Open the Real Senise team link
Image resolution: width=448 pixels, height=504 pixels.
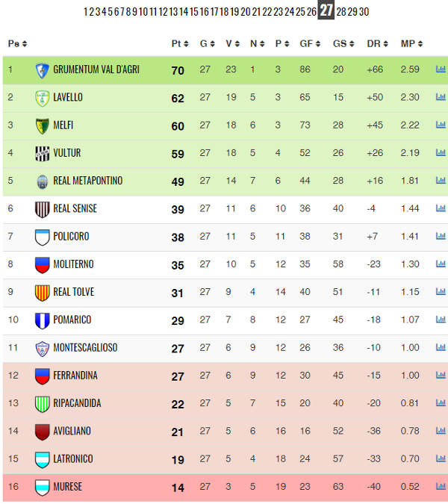click(75, 208)
